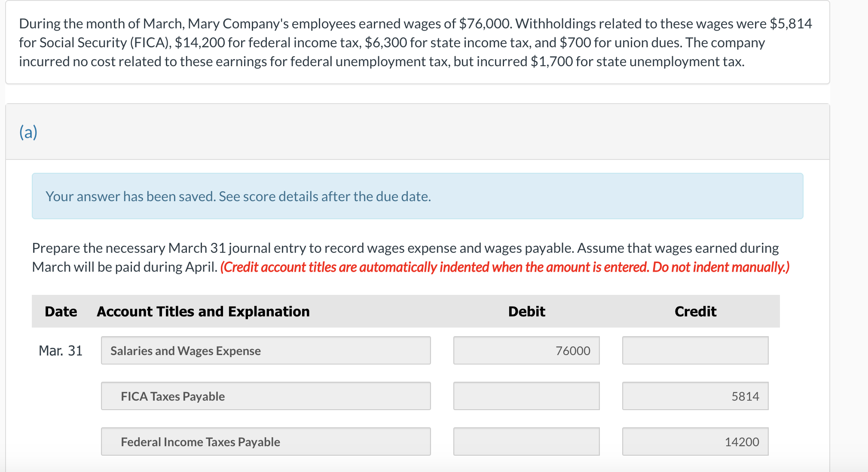The width and height of the screenshot is (868, 472).
Task: Click the Federal Income Taxes Payable account field
Action: pyautogui.click(x=266, y=441)
